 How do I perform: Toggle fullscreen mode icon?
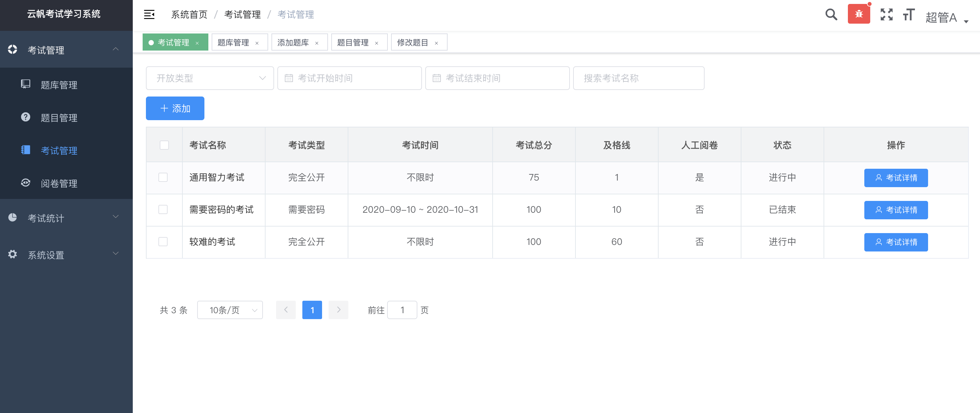[886, 14]
